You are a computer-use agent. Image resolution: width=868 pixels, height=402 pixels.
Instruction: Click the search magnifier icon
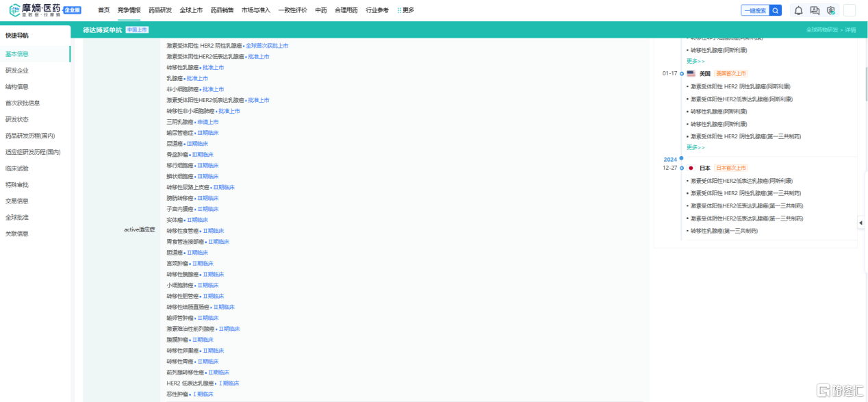(x=775, y=10)
